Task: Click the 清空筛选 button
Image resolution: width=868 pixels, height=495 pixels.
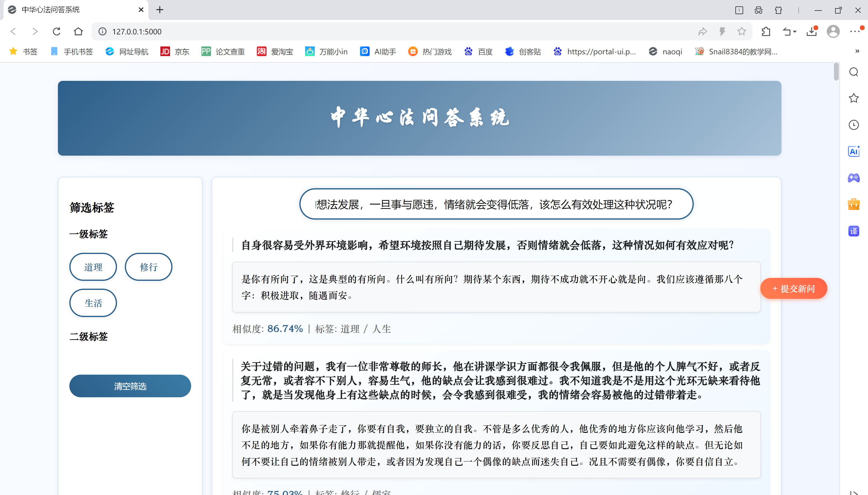Action: point(130,386)
